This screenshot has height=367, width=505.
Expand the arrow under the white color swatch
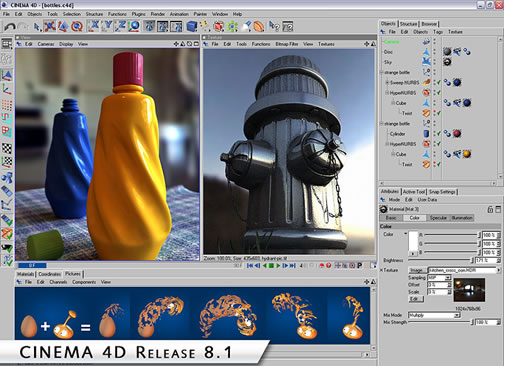coord(413,254)
